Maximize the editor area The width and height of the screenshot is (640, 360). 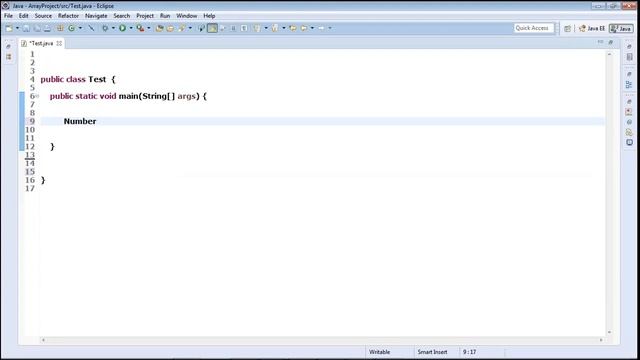(x=611, y=42)
